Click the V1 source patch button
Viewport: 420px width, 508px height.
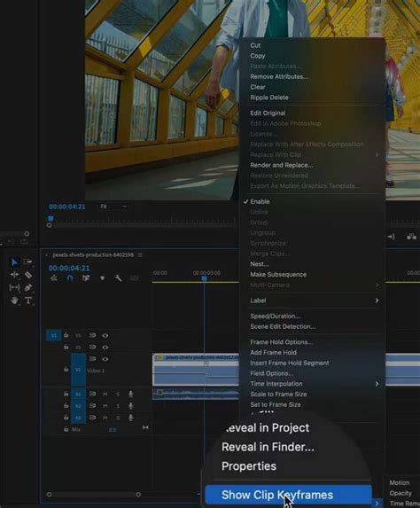coord(54,335)
